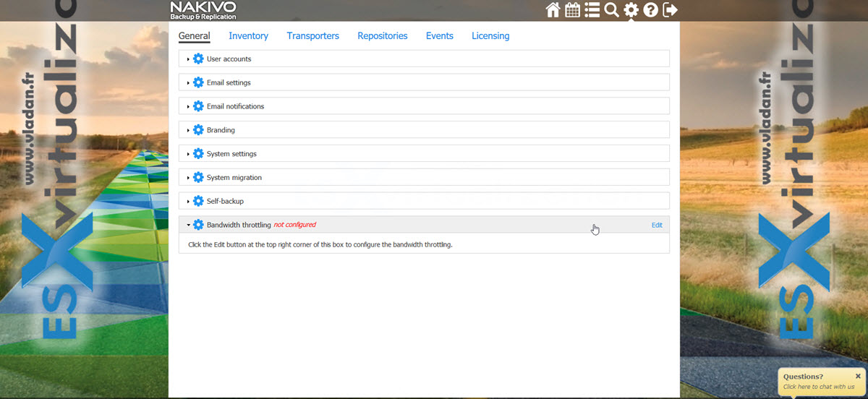Click the NAKIVO Backup & Replication logo
Image resolution: width=868 pixels, height=399 pixels.
(x=203, y=10)
